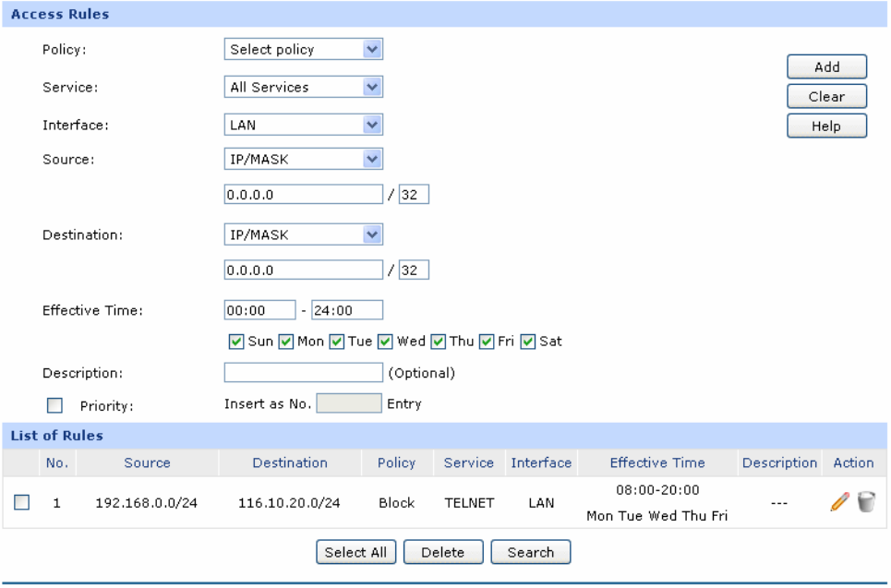Open Help for access rules
The image size is (891, 588).
point(826,126)
